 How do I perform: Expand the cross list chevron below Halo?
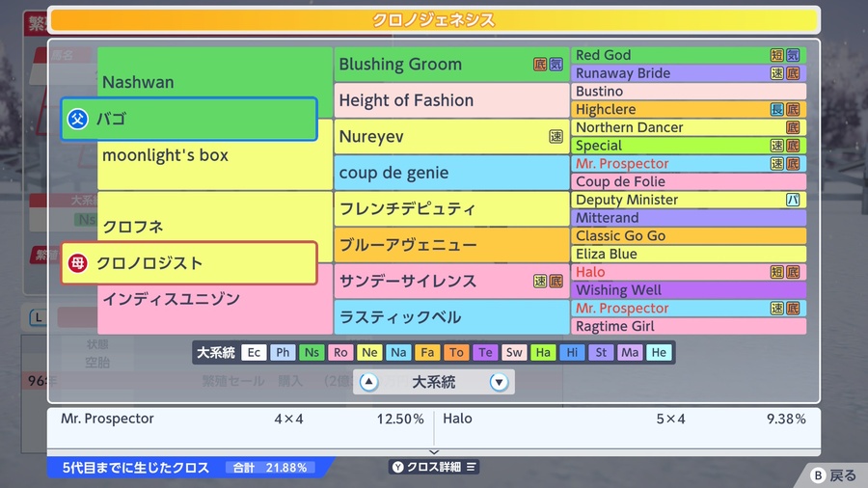click(x=434, y=452)
